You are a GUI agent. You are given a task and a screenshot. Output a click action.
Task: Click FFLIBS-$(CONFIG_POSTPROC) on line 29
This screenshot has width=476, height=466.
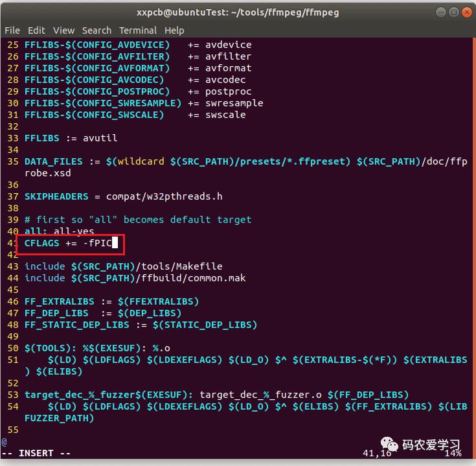point(97,91)
